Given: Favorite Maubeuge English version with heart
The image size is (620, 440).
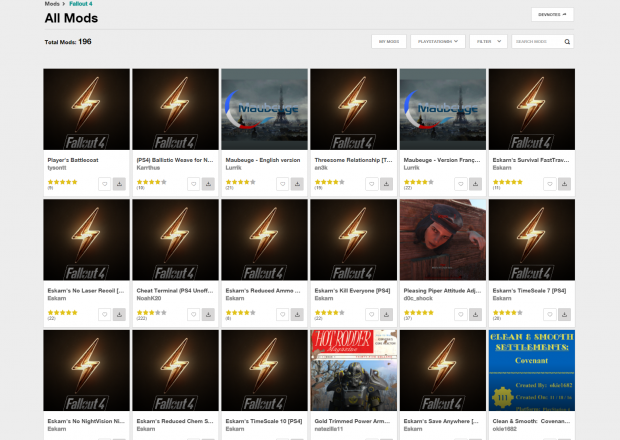Looking at the screenshot, I should (282, 184).
